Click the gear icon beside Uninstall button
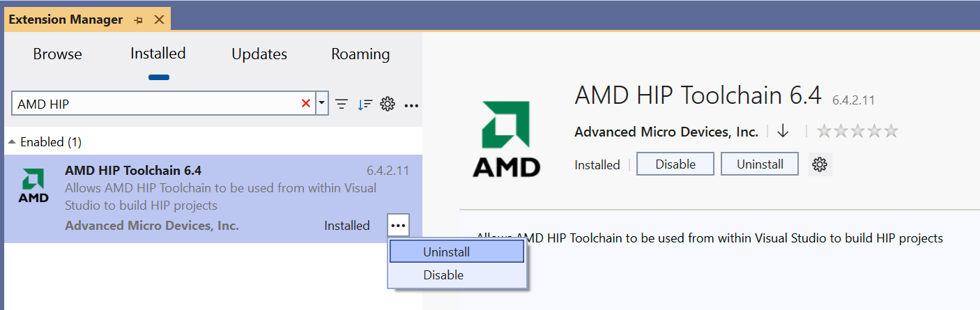Screen dimensions: 980x310 (820, 164)
